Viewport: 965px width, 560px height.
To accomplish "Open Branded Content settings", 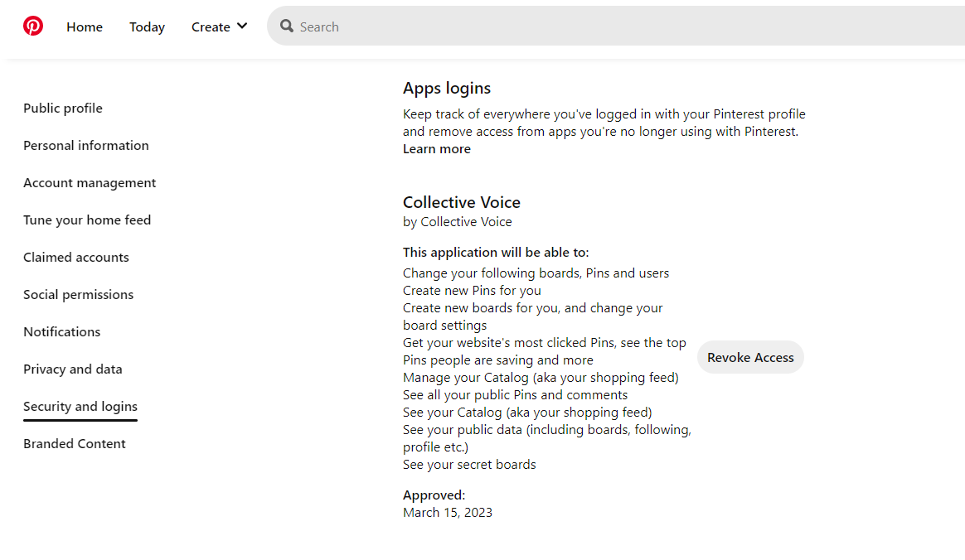I will click(x=75, y=444).
